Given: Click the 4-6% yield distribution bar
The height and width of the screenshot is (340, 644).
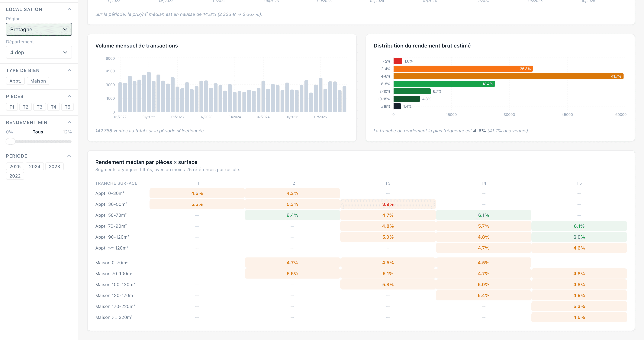Looking at the screenshot, I should pyautogui.click(x=508, y=76).
